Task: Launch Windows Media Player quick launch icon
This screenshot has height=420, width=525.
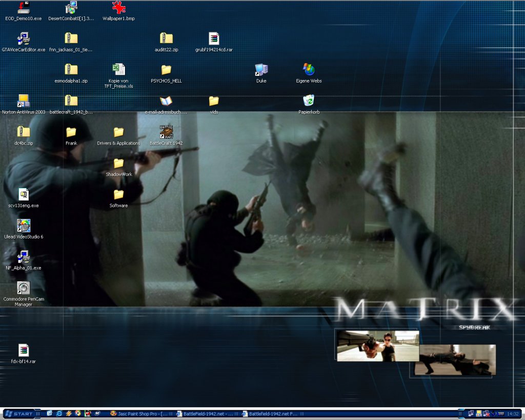Action: 78,413
